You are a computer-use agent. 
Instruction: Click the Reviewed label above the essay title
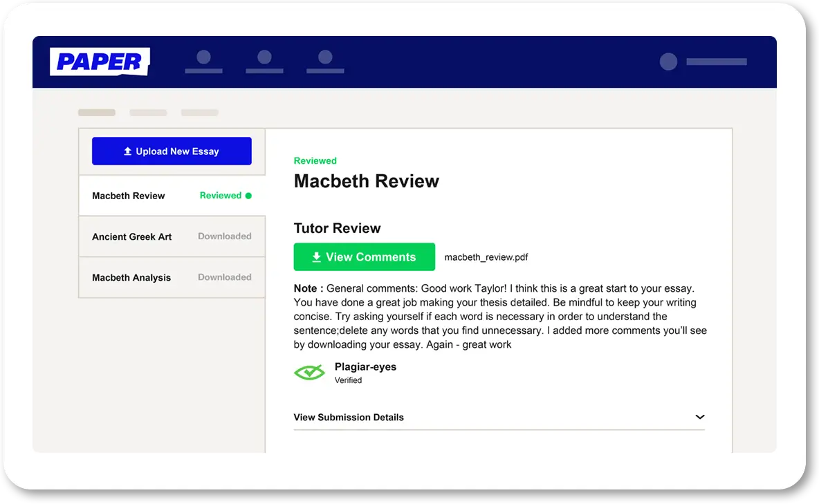click(x=315, y=160)
